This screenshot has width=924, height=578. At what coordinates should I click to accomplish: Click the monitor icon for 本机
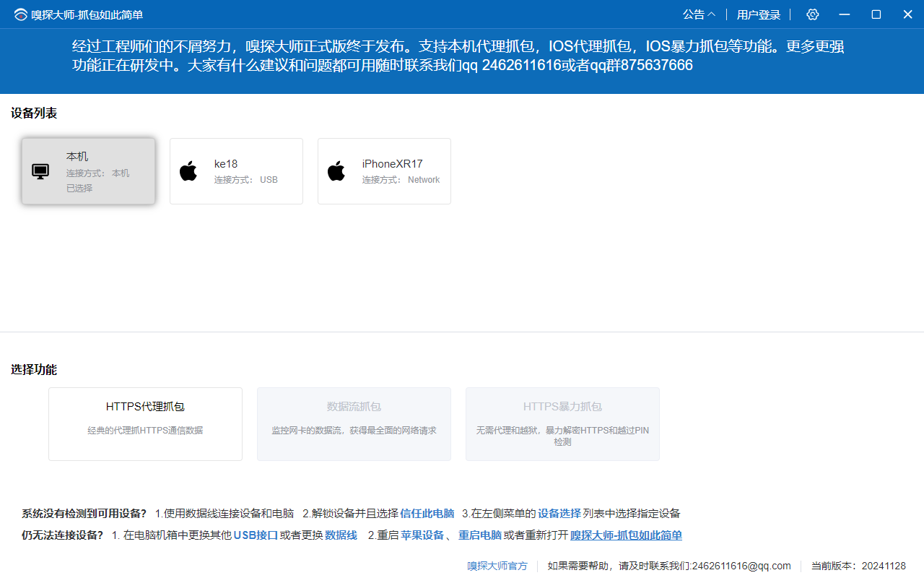coord(40,171)
